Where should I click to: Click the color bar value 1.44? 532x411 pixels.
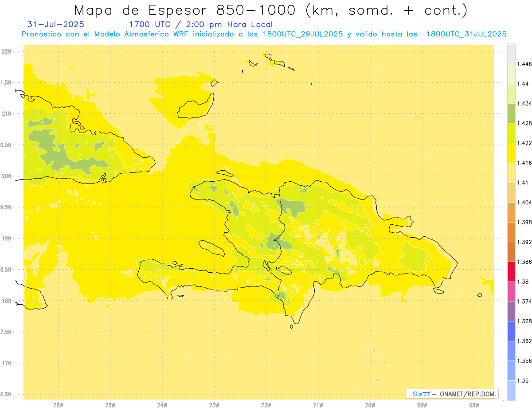coord(524,83)
